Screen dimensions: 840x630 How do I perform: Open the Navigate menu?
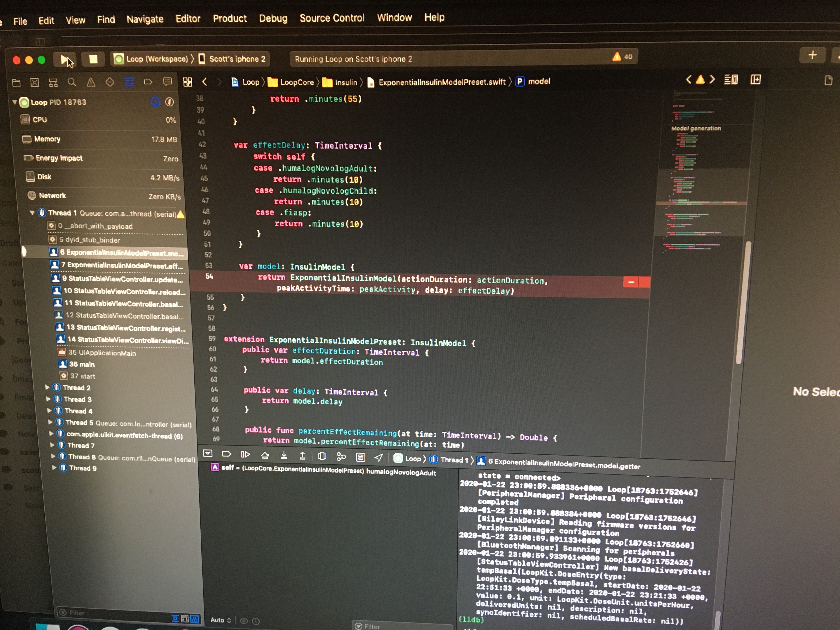tap(145, 19)
